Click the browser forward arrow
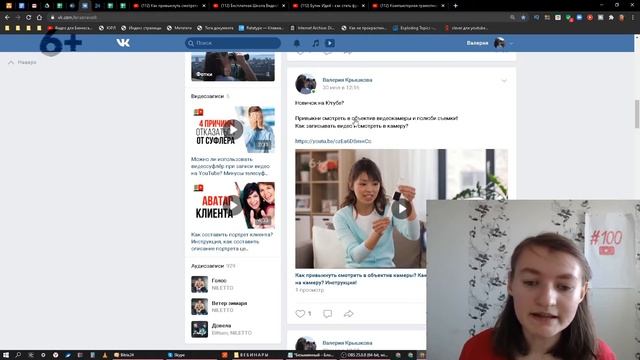This screenshot has height=360, width=640. click(18, 18)
